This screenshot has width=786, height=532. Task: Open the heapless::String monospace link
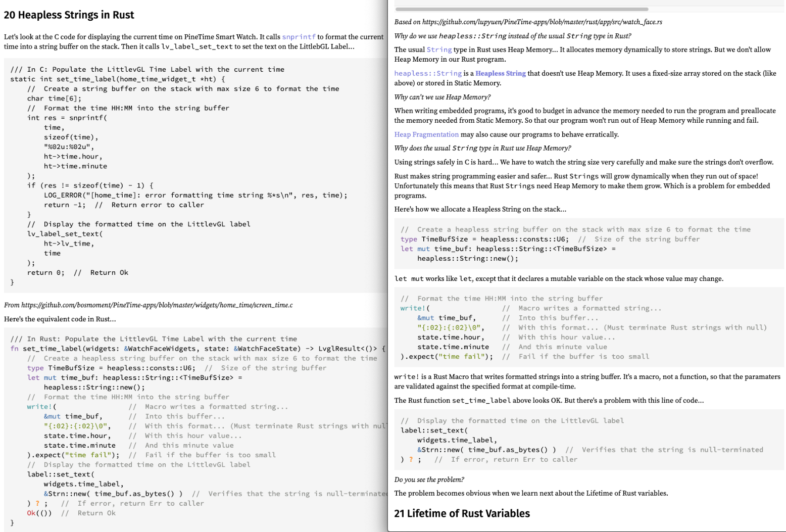(x=428, y=73)
